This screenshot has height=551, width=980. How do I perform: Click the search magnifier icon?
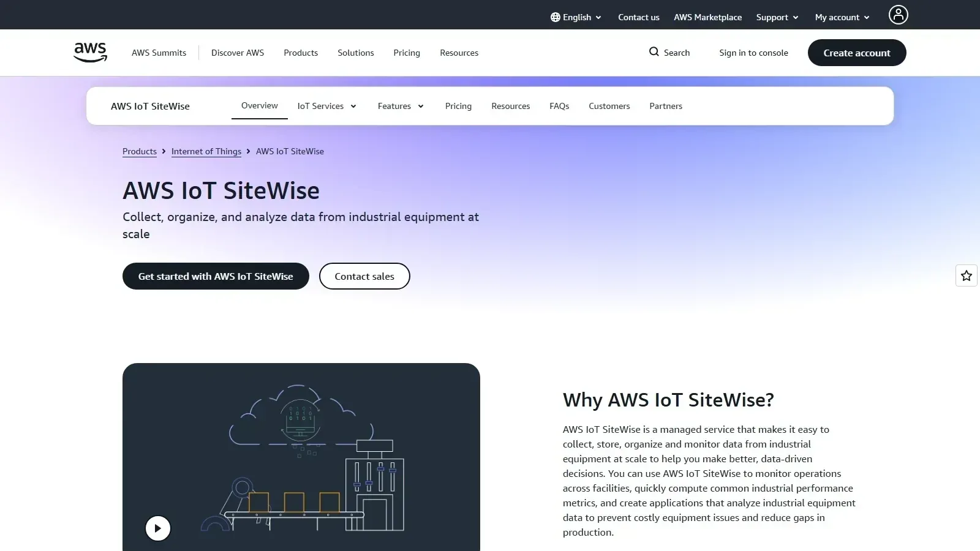[x=654, y=52]
